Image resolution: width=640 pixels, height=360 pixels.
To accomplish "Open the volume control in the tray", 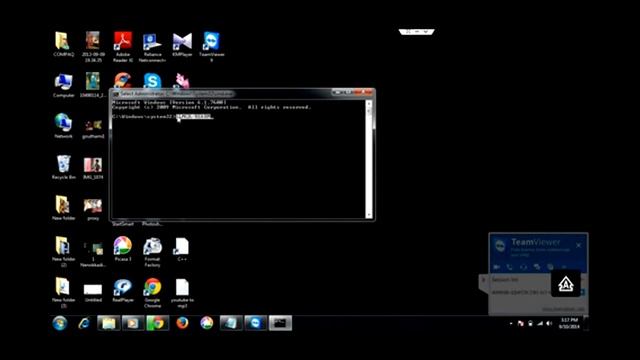I will [549, 324].
